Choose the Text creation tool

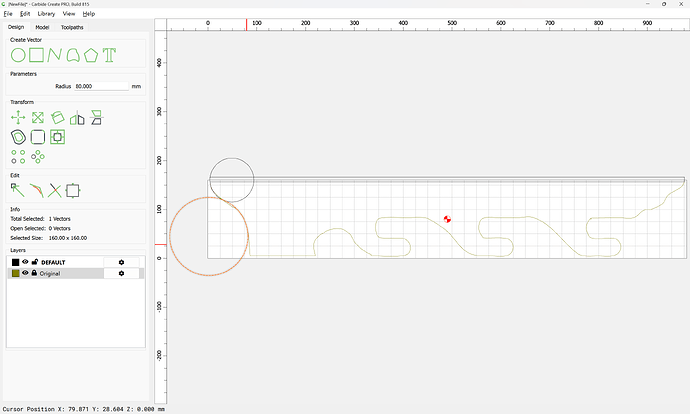coord(109,54)
